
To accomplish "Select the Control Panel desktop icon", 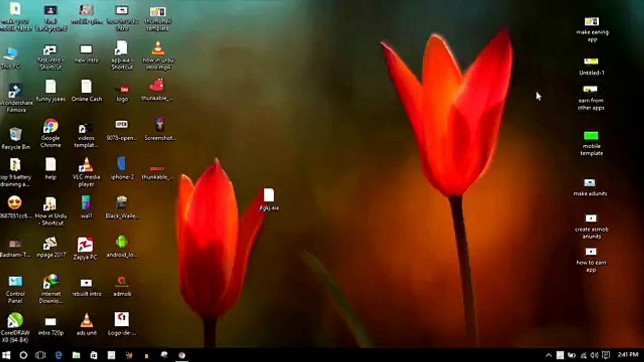I will click(16, 289).
